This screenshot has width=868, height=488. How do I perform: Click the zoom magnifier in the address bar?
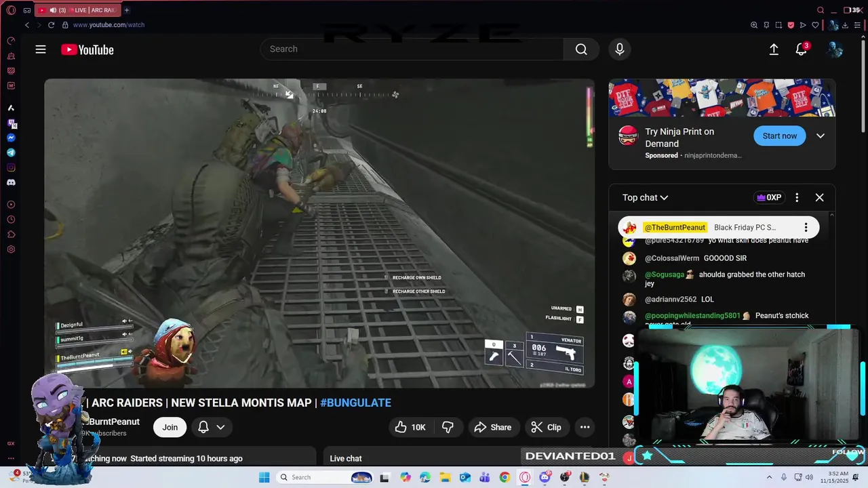pyautogui.click(x=754, y=25)
